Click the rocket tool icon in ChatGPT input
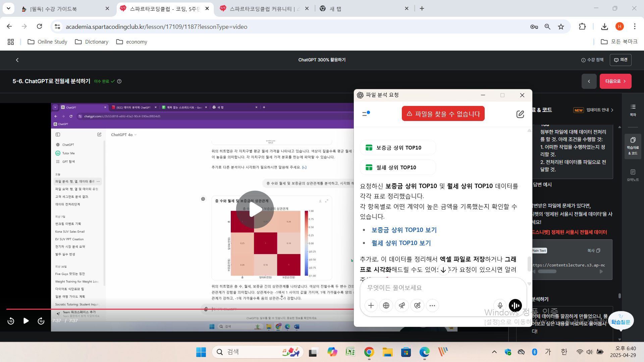 [402, 305]
